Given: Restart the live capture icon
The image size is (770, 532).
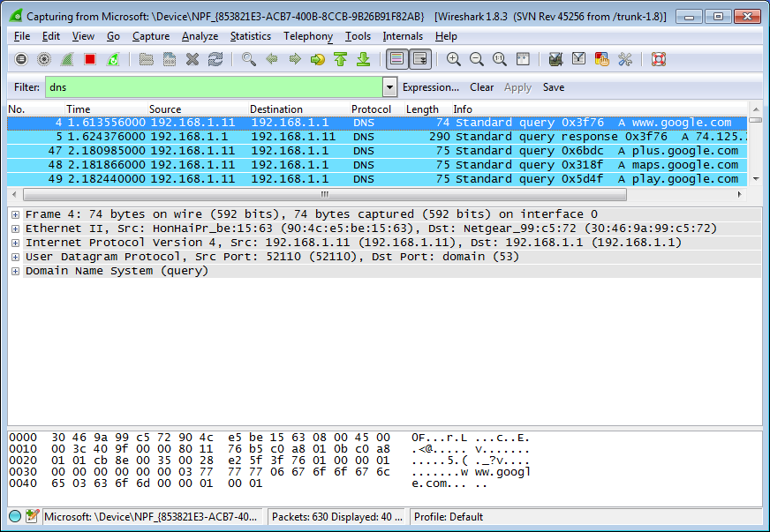Looking at the screenshot, I should [113, 59].
